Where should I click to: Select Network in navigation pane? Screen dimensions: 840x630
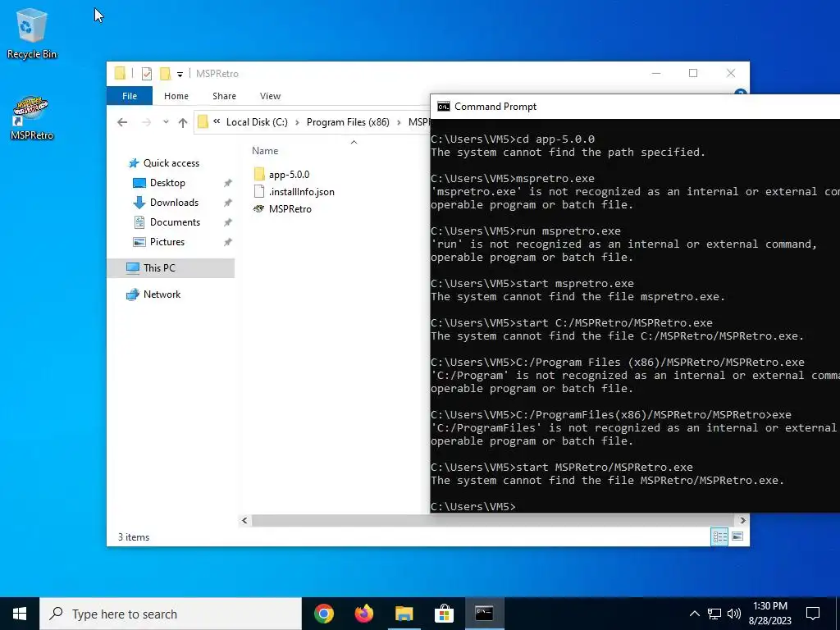(x=162, y=294)
